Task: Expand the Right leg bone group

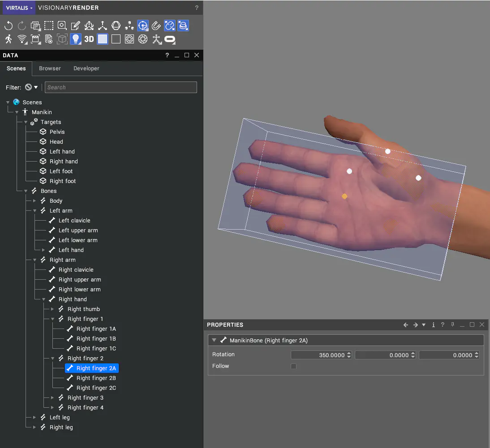Action: click(34, 427)
